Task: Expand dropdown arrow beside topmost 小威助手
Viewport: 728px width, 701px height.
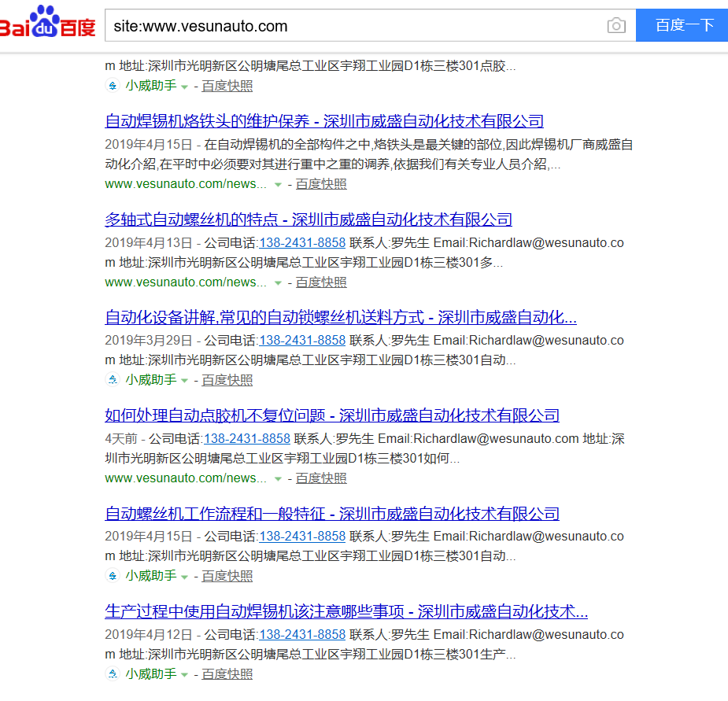Action: (x=184, y=87)
